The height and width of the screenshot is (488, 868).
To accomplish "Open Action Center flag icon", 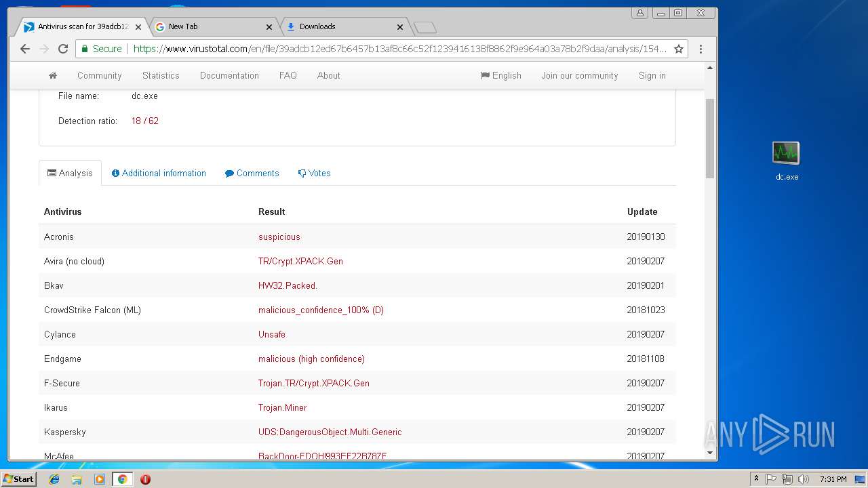I will 771,479.
